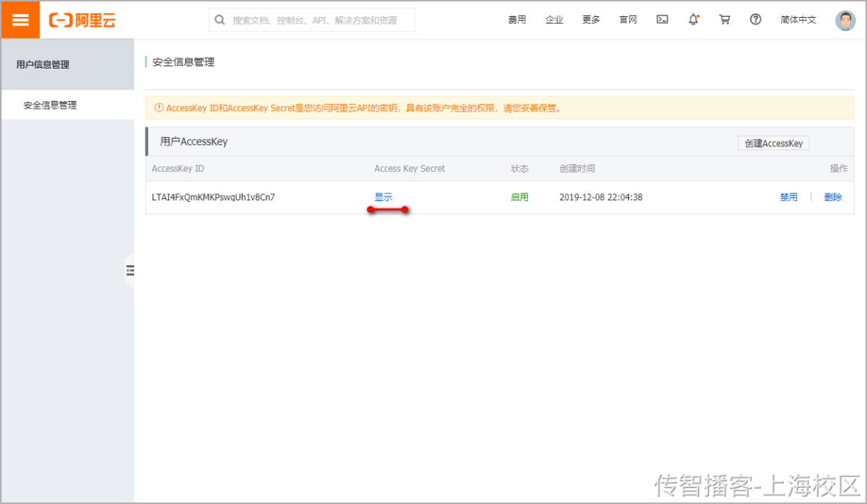The image size is (867, 504).
Task: Click the warning icon in notice banner
Action: pyautogui.click(x=159, y=108)
